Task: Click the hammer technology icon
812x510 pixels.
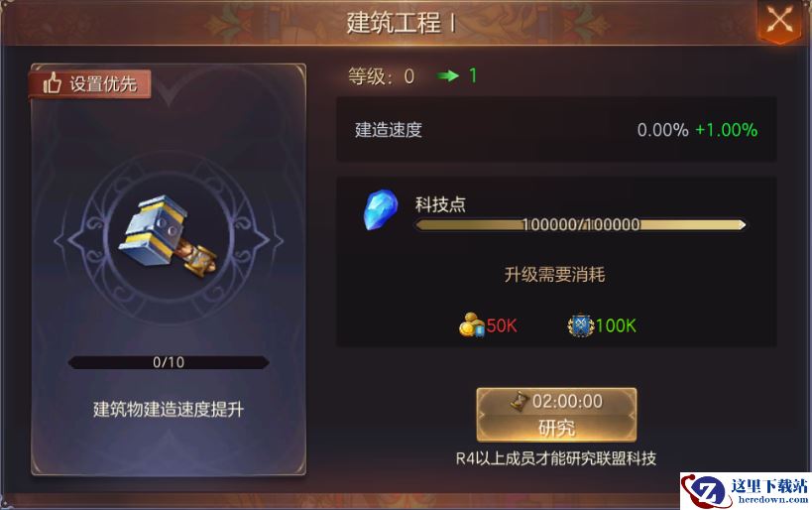Action: pyautogui.click(x=168, y=236)
